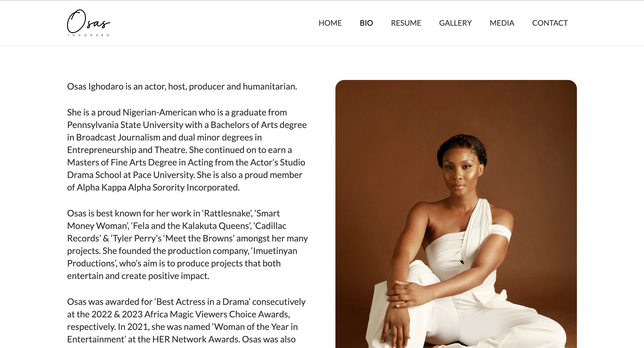Screen dimensions: 644x348
Task: Click the opening sentence about Osas Ighodaro
Action: click(x=182, y=86)
